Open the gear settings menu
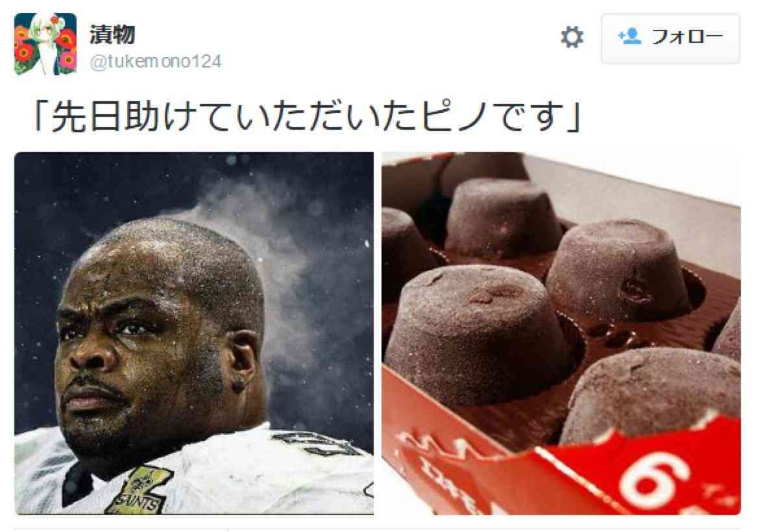The width and height of the screenshot is (763, 532). tap(572, 38)
